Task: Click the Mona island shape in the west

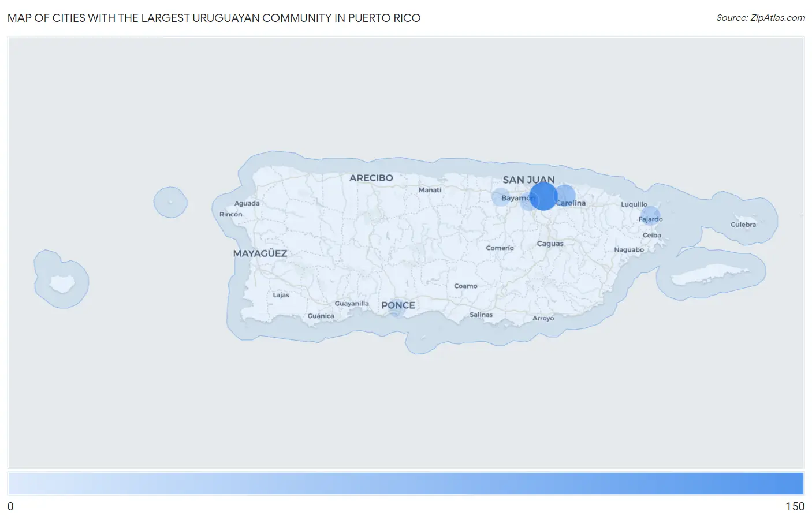Action: 61,283
